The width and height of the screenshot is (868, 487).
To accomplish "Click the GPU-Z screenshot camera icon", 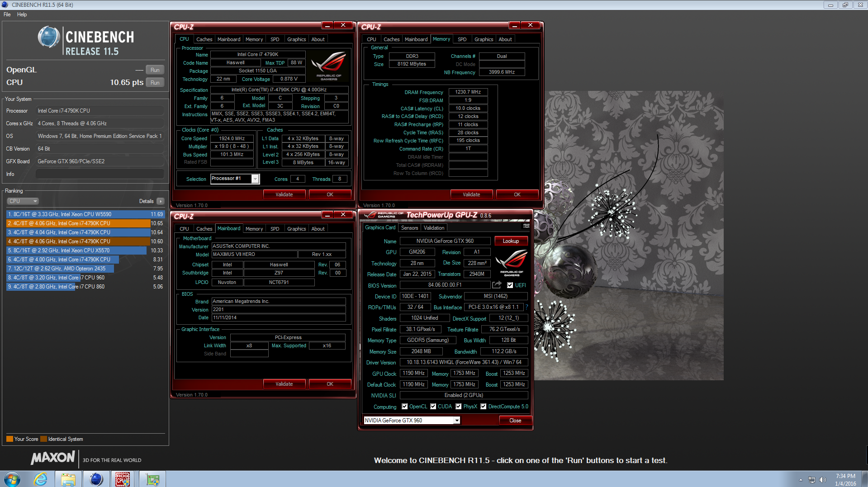I will pos(526,226).
